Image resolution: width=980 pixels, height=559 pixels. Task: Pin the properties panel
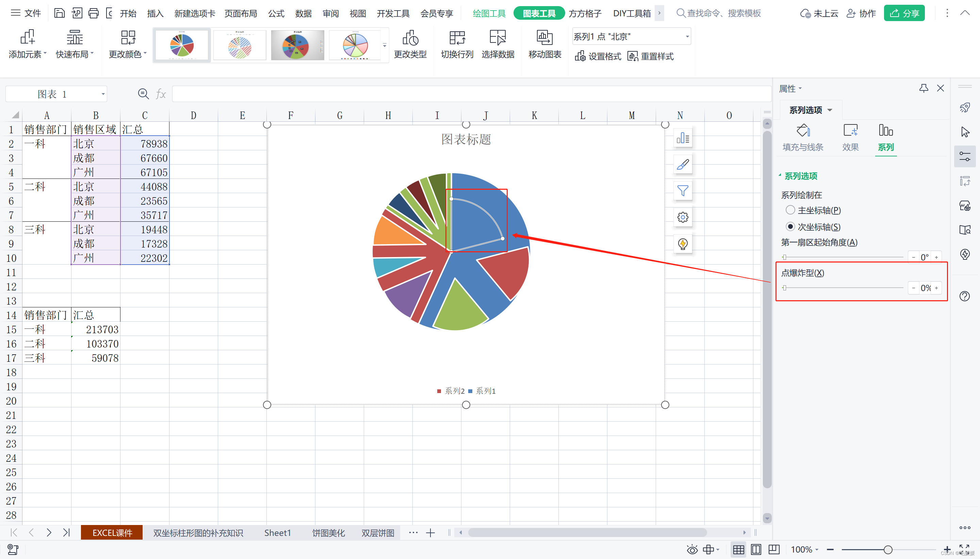pyautogui.click(x=924, y=88)
